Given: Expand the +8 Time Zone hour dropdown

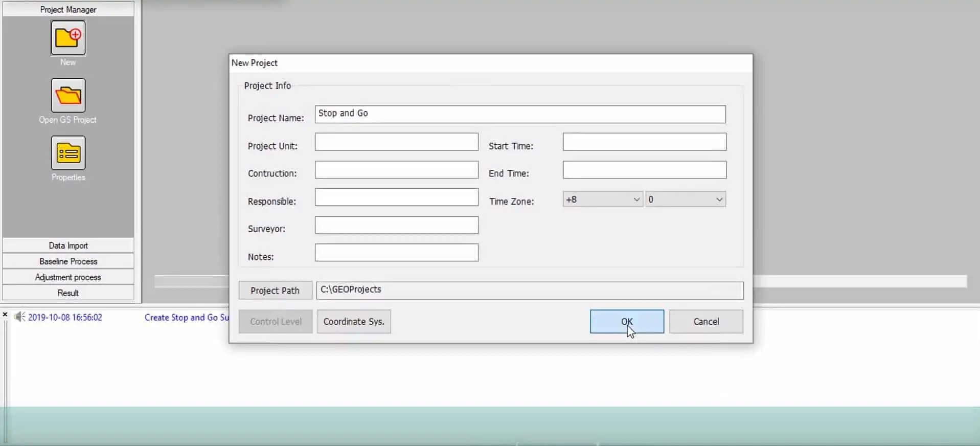Looking at the screenshot, I should tap(603, 199).
